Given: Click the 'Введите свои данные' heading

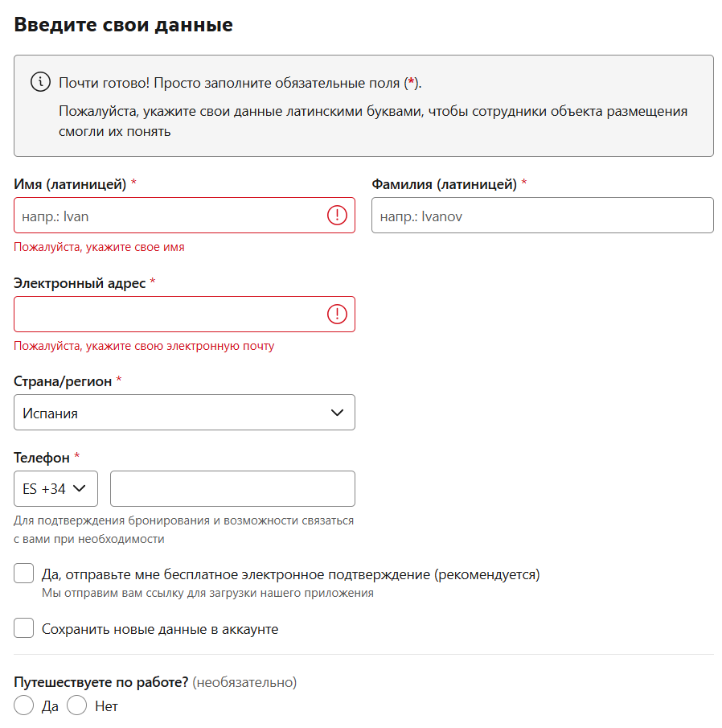Looking at the screenshot, I should click(124, 24).
